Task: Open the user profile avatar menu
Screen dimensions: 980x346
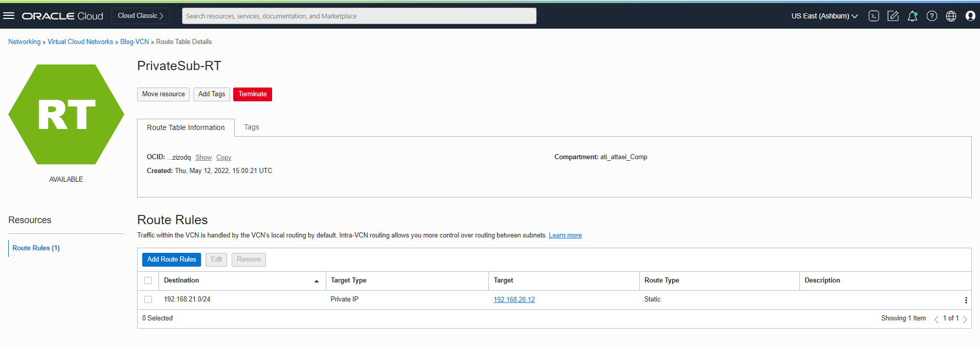Action: click(970, 16)
